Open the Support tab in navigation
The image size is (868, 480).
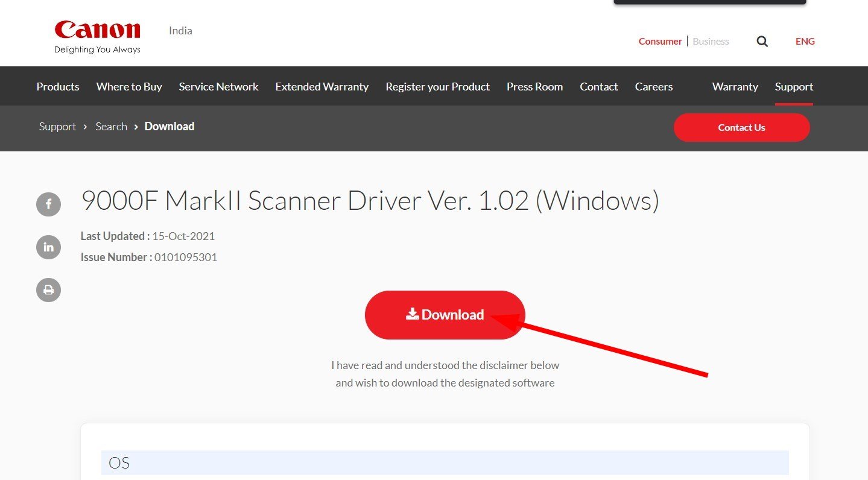tap(794, 87)
